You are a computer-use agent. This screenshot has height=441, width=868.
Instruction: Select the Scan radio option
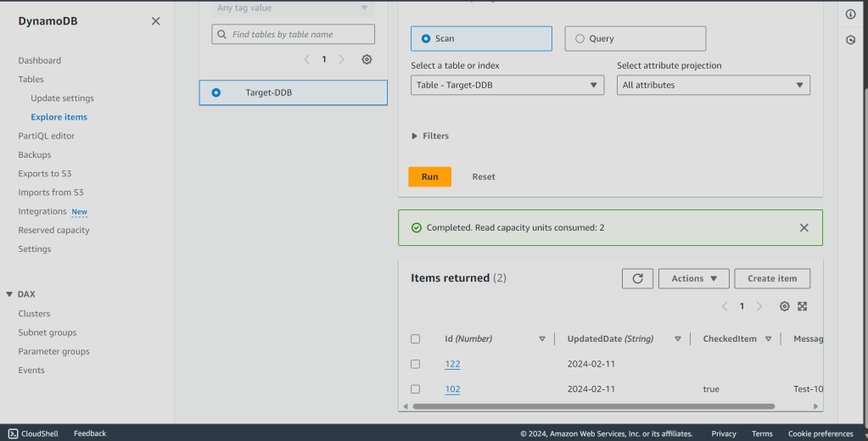pyautogui.click(x=426, y=38)
